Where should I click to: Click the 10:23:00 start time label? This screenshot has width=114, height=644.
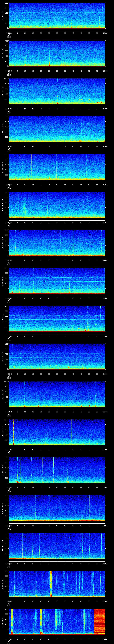9,374
